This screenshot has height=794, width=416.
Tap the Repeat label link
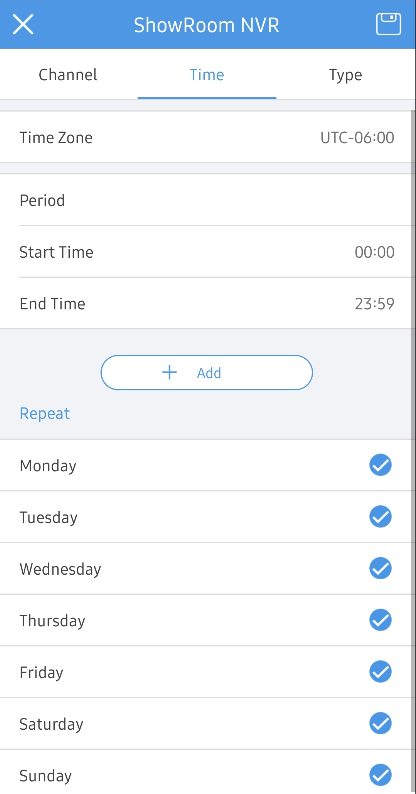(45, 413)
